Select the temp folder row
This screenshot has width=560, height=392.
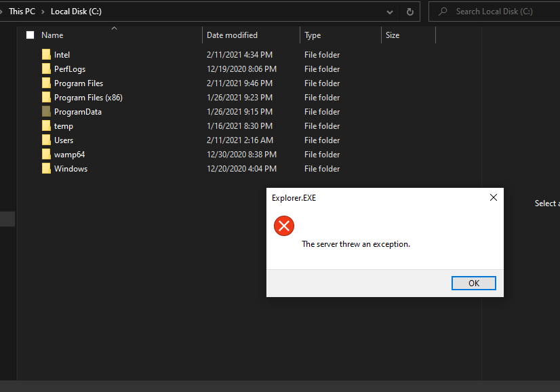(64, 125)
